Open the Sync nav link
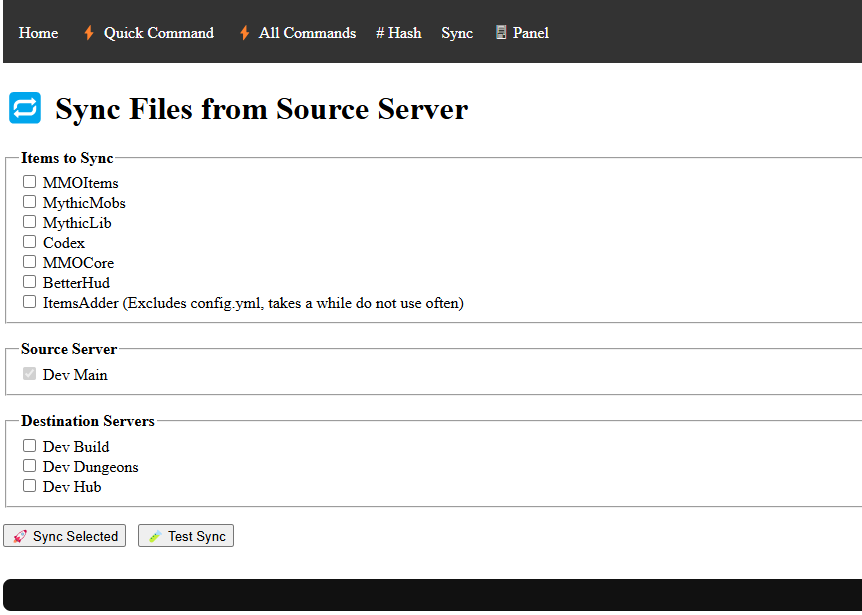 (457, 33)
